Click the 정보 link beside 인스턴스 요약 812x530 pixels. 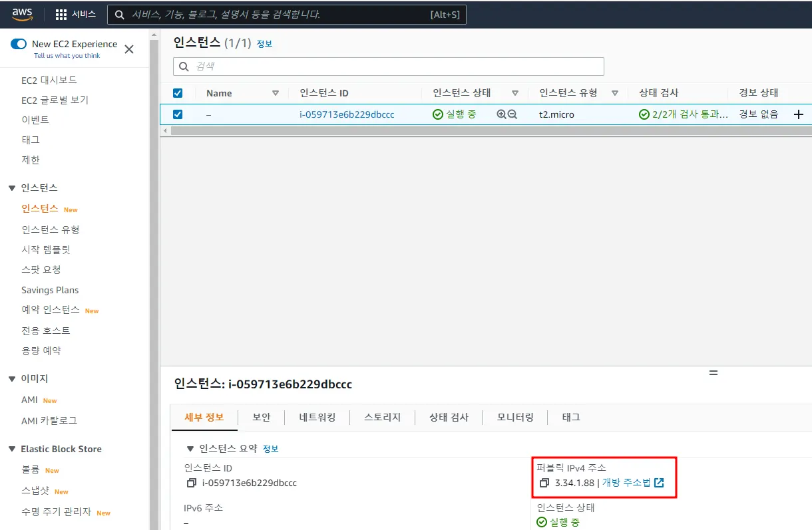tap(270, 449)
